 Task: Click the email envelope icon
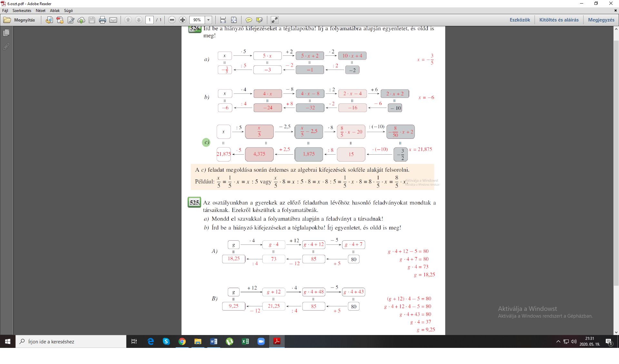(x=113, y=20)
